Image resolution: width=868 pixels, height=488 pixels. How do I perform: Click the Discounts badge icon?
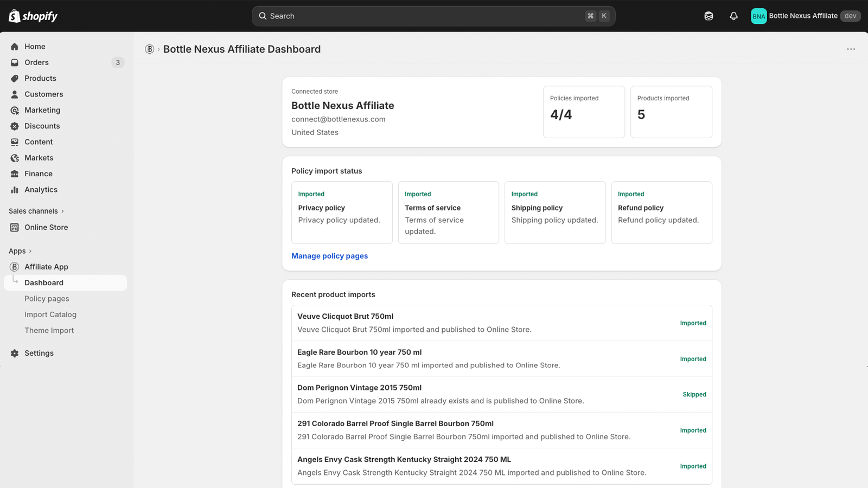point(15,126)
